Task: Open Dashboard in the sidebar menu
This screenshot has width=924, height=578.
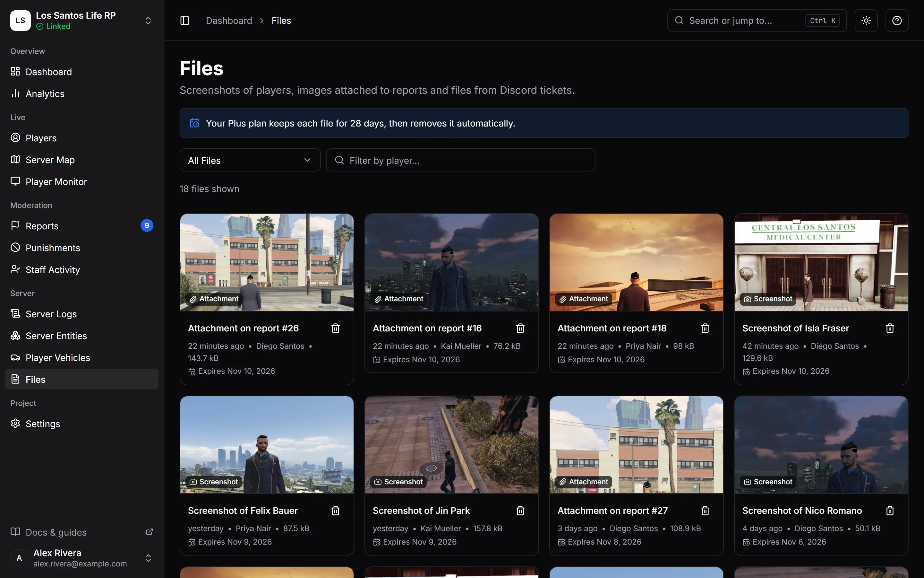Action: click(x=82, y=72)
